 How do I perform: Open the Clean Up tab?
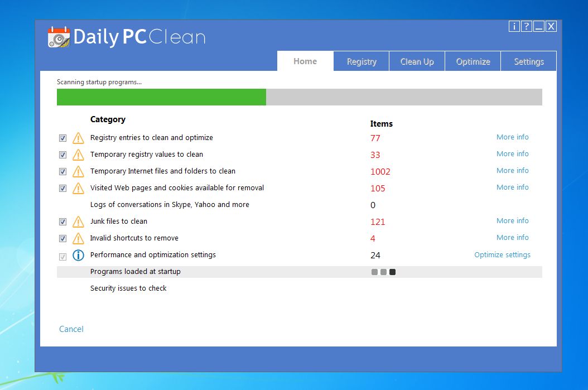417,61
